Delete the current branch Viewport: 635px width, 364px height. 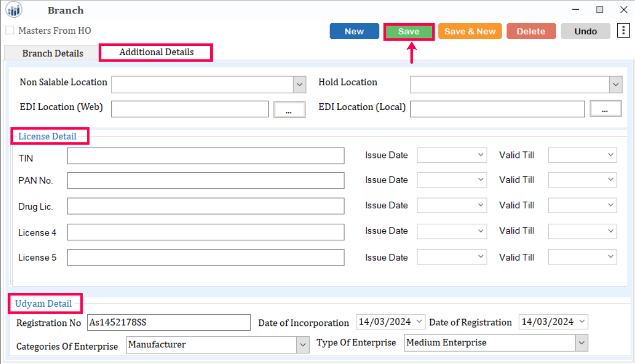pyautogui.click(x=531, y=32)
